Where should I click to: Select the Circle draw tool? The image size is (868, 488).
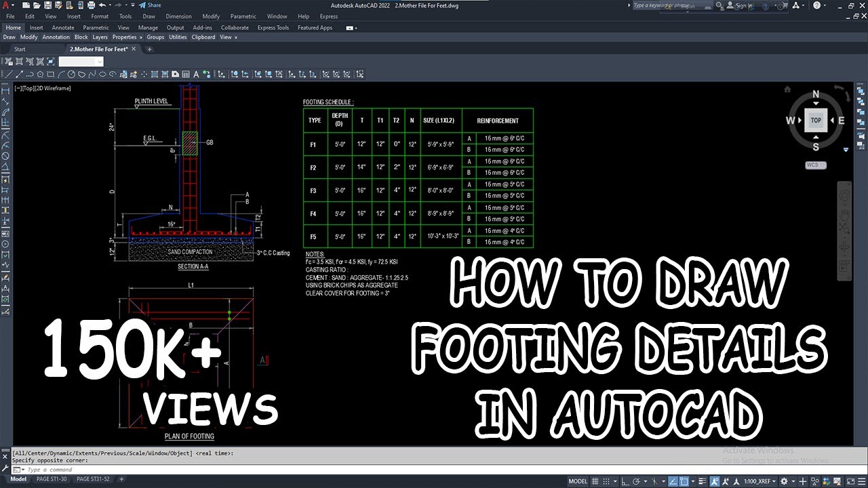click(x=71, y=74)
